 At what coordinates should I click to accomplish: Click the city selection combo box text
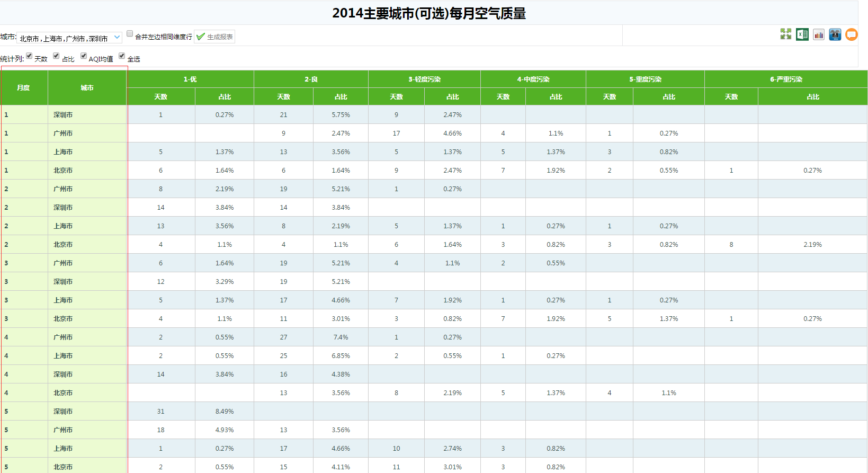coord(64,38)
